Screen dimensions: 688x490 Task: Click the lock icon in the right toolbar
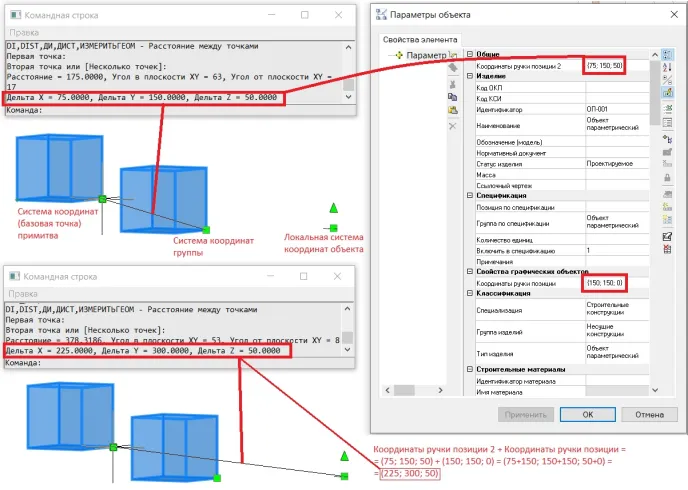tap(667, 178)
